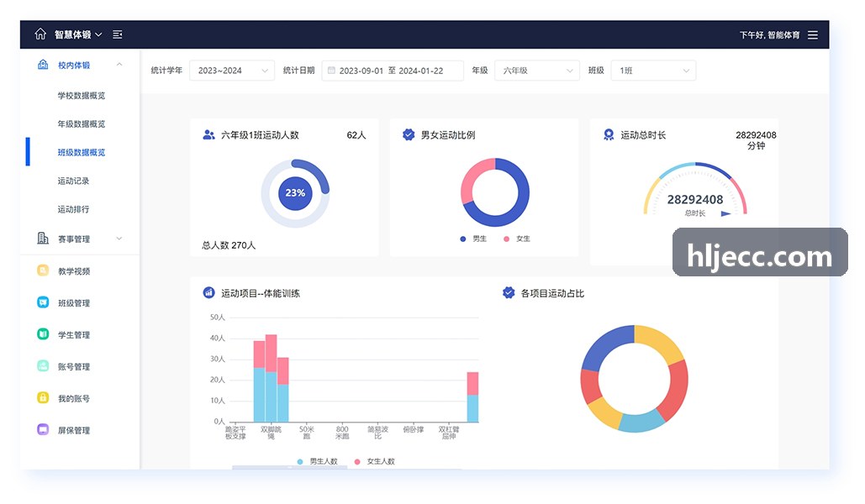
Task: Open 年级数据概览 menu item
Action: (81, 124)
